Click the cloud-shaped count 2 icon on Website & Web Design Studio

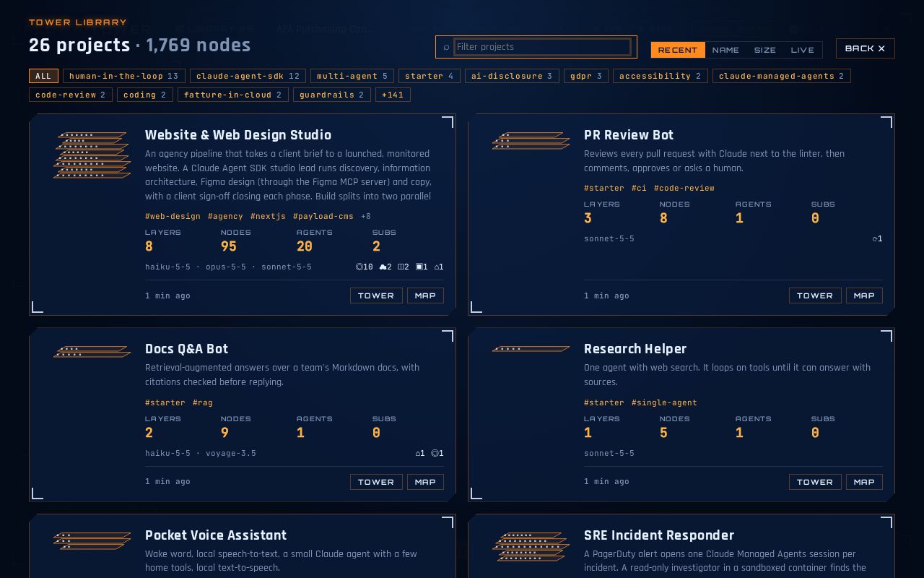click(x=385, y=267)
